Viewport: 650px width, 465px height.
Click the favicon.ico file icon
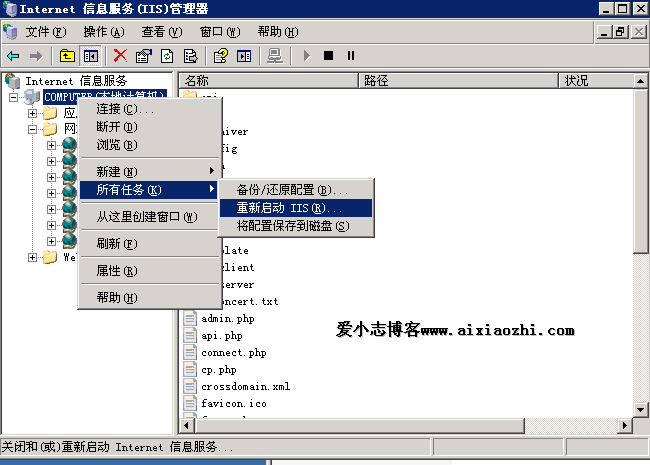(190, 403)
